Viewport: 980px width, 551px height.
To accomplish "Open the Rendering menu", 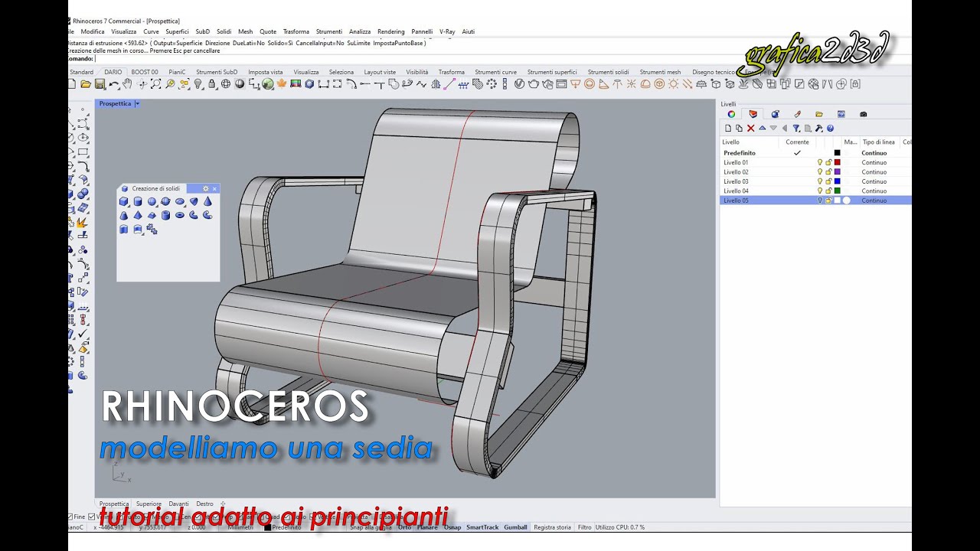I will tap(390, 31).
